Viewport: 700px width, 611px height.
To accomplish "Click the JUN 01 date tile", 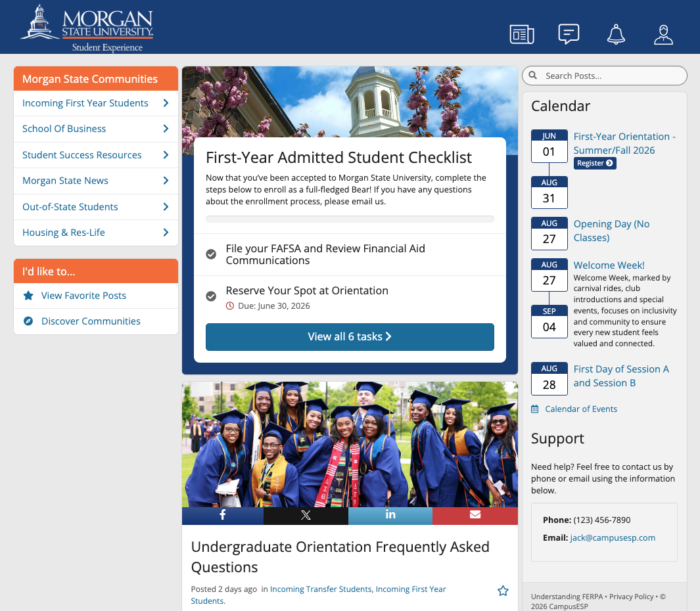I will pyautogui.click(x=549, y=147).
